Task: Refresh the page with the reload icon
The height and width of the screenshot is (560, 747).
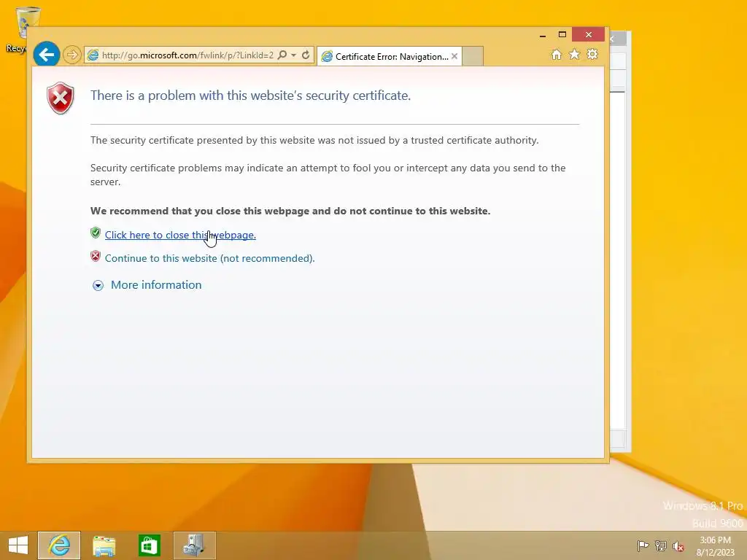Action: point(306,55)
